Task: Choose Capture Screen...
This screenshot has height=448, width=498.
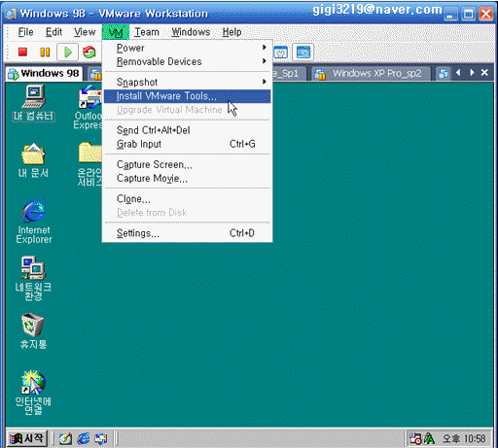Action: click(x=188, y=164)
